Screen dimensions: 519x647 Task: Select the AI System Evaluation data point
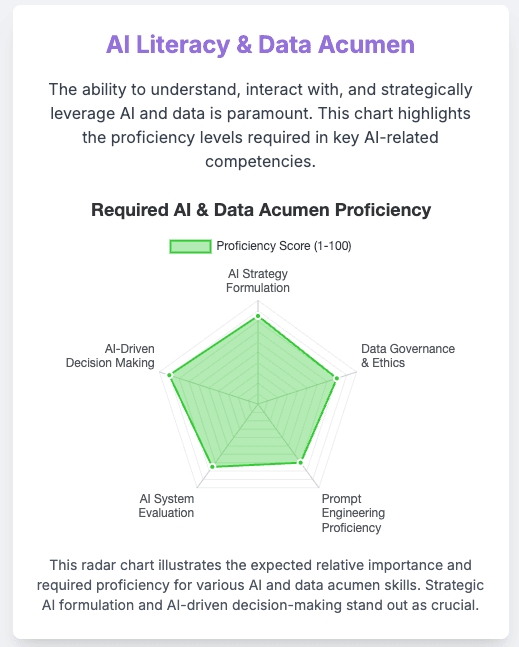coord(212,467)
